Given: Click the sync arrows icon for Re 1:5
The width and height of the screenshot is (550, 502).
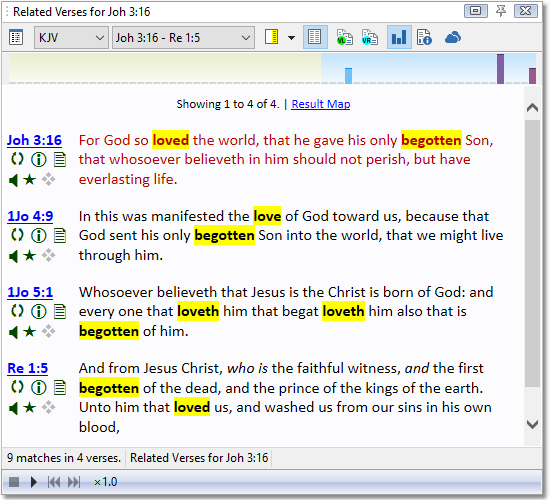Looking at the screenshot, I should tap(17, 388).
